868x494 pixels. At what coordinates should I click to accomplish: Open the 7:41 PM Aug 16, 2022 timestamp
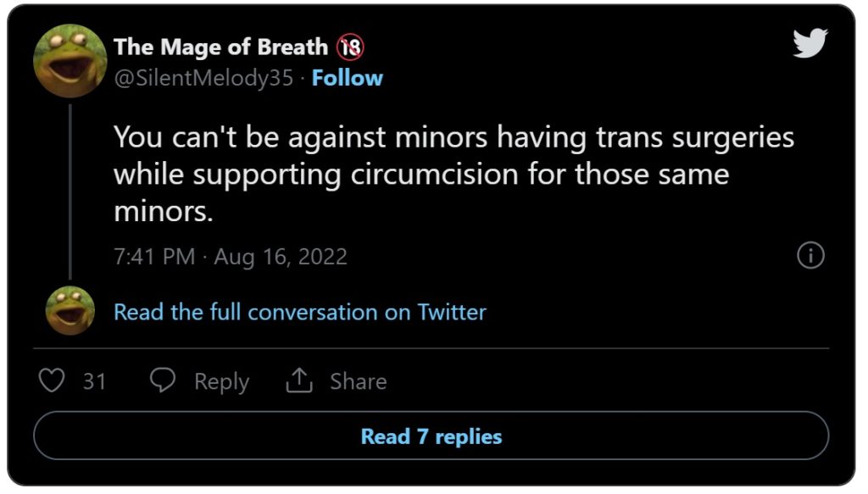(x=231, y=257)
